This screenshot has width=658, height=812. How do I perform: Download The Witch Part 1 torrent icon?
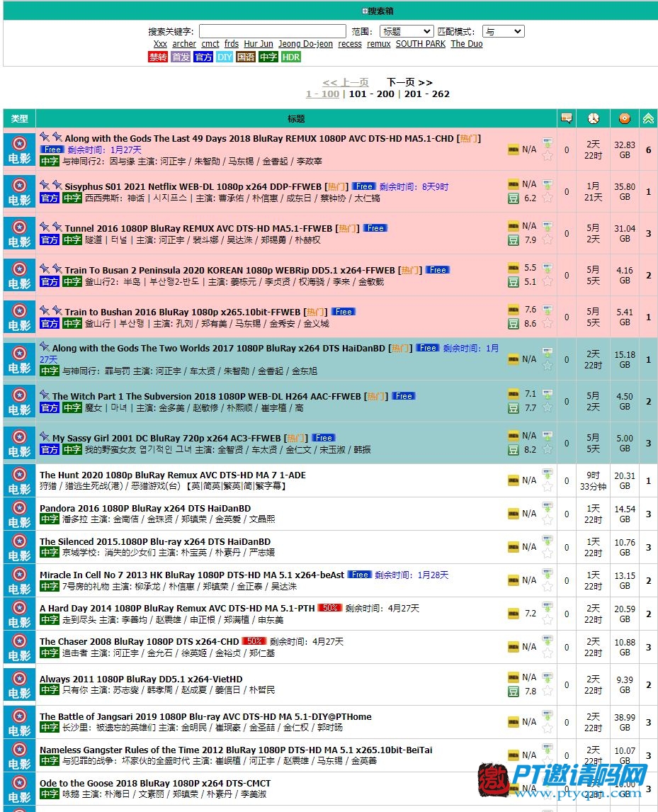click(x=548, y=393)
